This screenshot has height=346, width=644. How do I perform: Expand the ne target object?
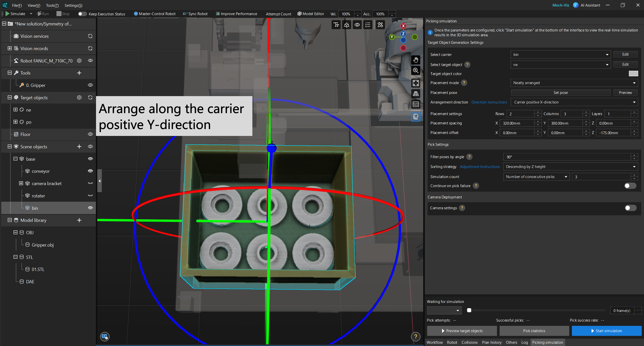click(x=15, y=110)
